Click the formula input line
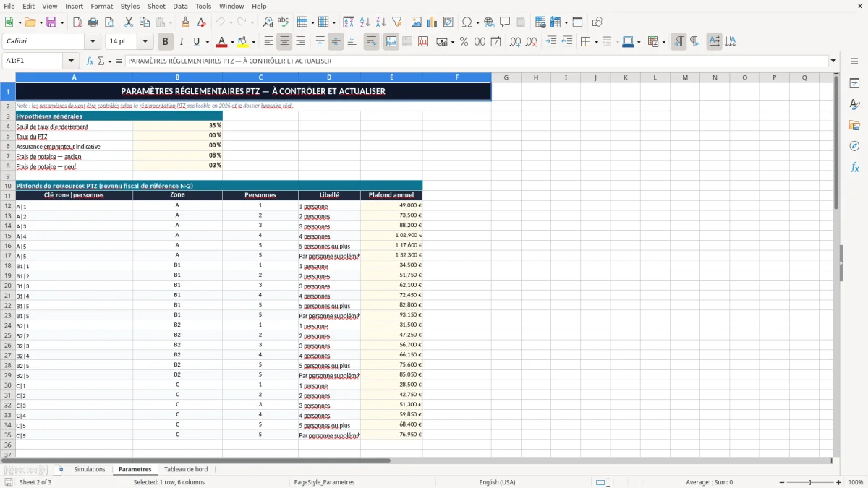The width and height of the screenshot is (868, 488). tap(477, 61)
